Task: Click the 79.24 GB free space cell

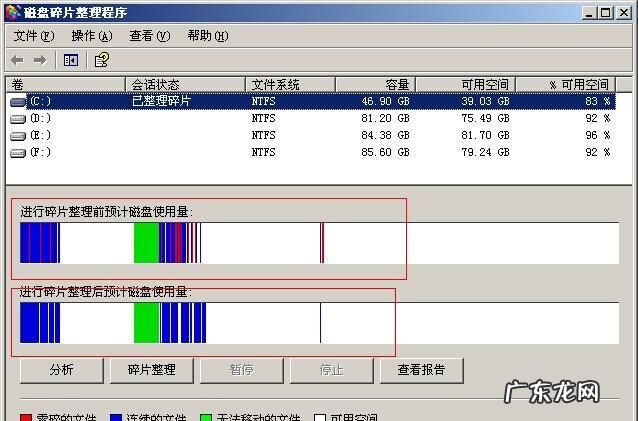Action: pyautogui.click(x=485, y=153)
